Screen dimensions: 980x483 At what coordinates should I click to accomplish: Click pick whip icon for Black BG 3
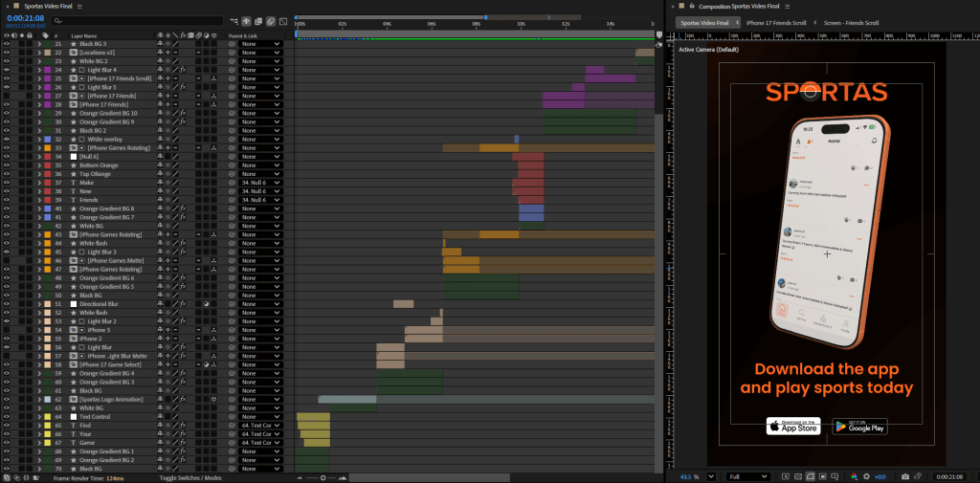pyautogui.click(x=232, y=44)
